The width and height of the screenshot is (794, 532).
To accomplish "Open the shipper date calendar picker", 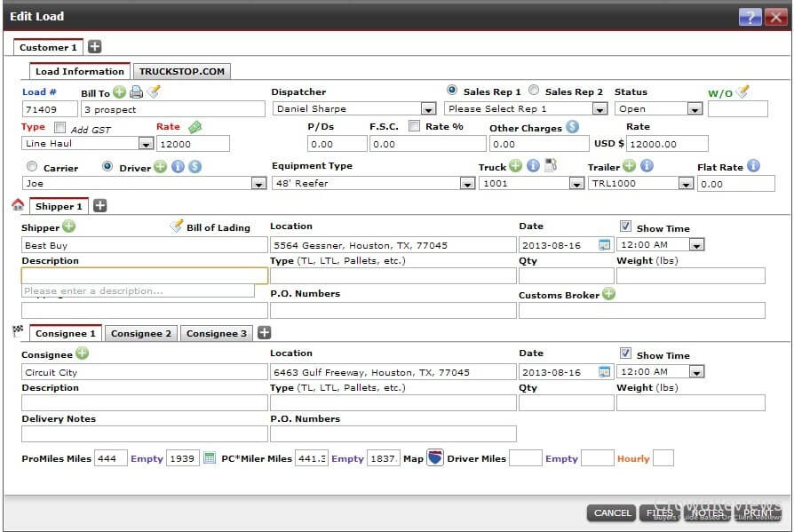I will (x=605, y=245).
